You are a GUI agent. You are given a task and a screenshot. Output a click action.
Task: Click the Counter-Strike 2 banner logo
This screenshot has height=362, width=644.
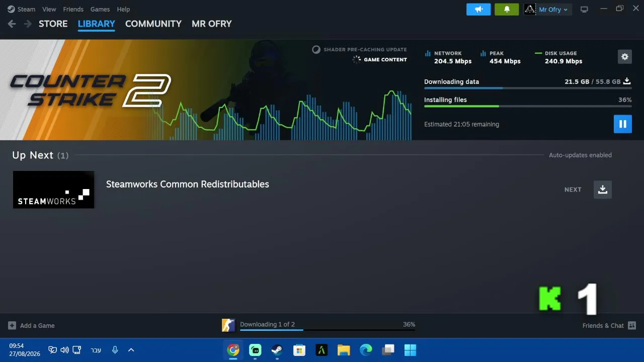[91, 90]
